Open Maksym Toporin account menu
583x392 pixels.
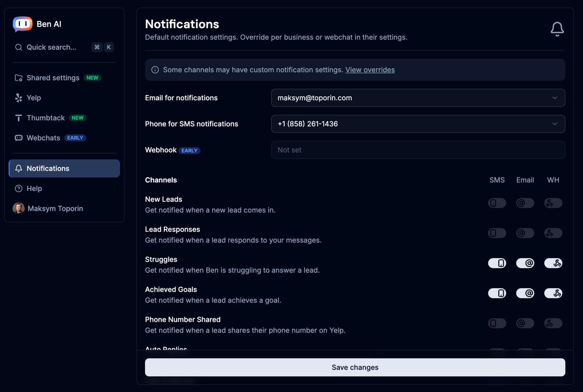tap(64, 209)
